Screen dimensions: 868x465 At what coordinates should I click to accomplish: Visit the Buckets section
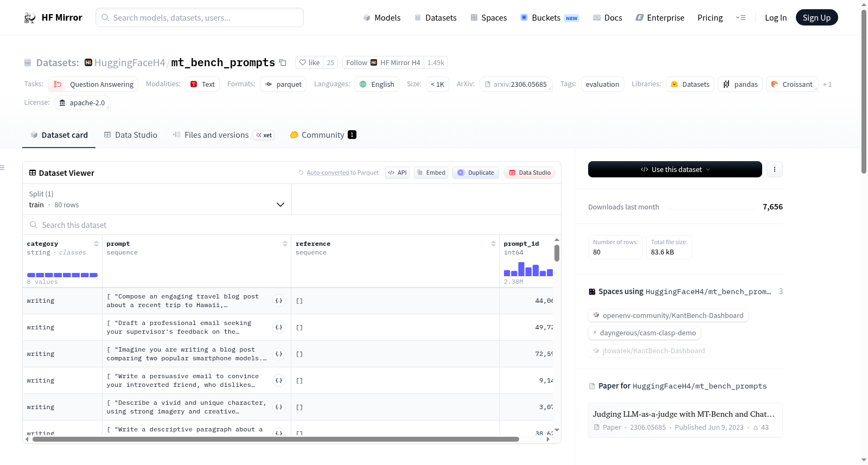tap(550, 17)
